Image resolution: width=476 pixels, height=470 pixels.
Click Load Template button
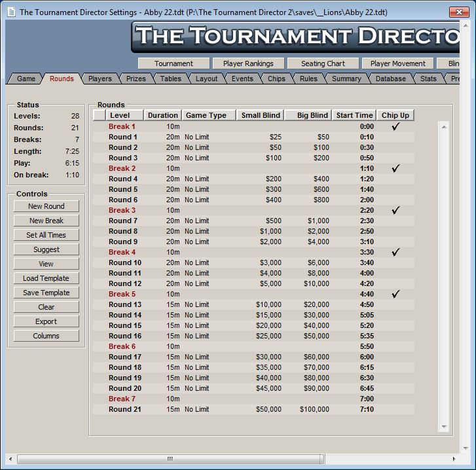click(46, 278)
